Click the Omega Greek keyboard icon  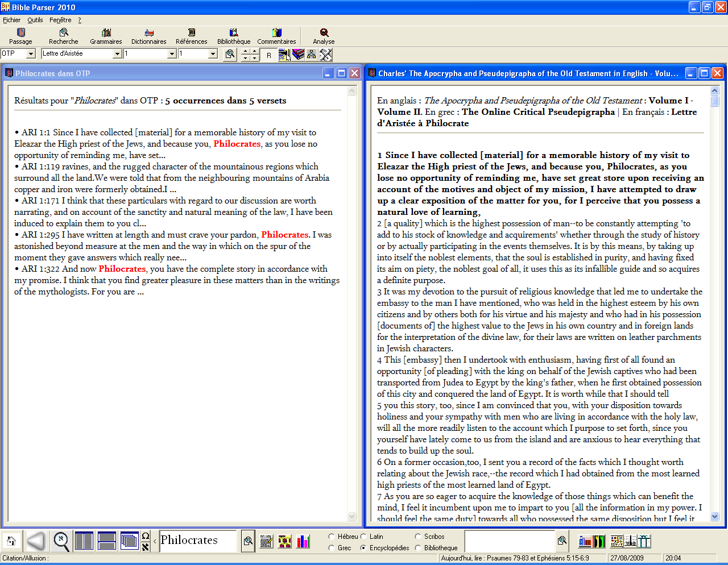146,536
